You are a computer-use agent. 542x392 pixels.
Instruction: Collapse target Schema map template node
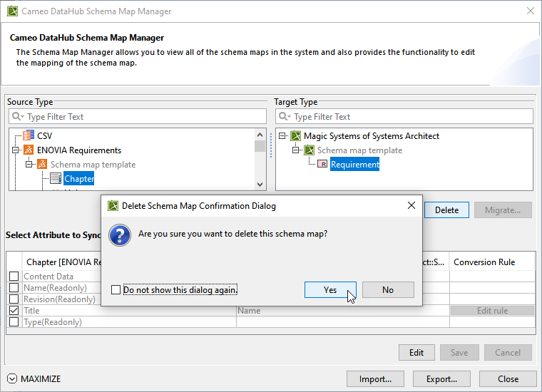(296, 150)
